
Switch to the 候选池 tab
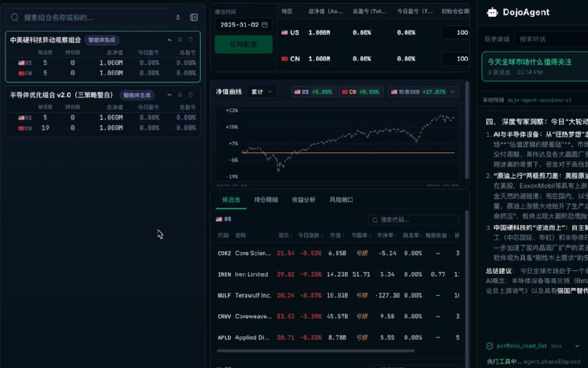[231, 200]
